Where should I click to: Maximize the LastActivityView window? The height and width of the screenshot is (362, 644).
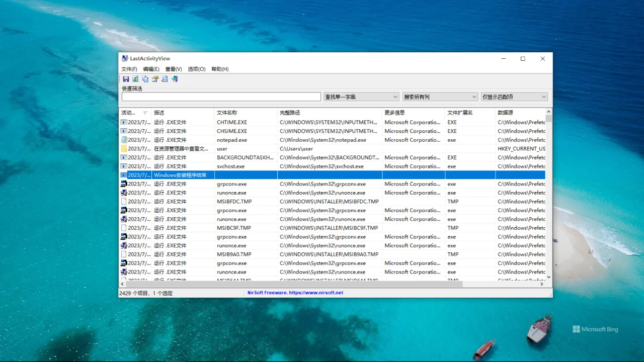pos(523,59)
